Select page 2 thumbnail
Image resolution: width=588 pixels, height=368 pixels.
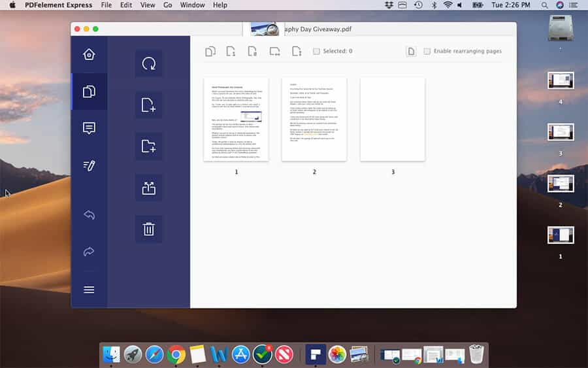[x=314, y=120]
